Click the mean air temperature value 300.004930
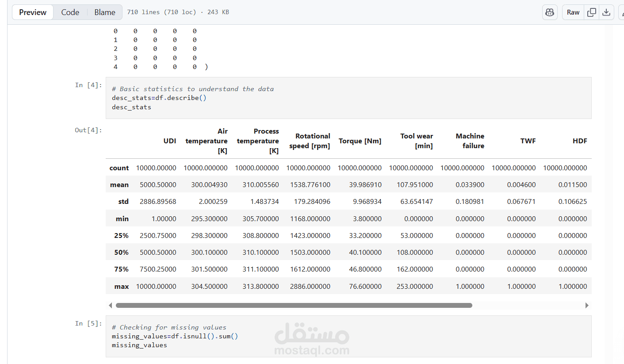Image resolution: width=624 pixels, height=364 pixels. click(209, 185)
